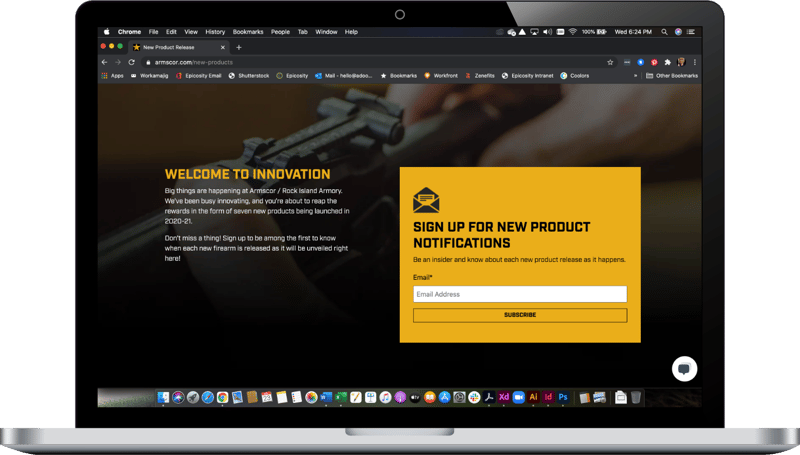Open the Apple menu

click(x=107, y=32)
